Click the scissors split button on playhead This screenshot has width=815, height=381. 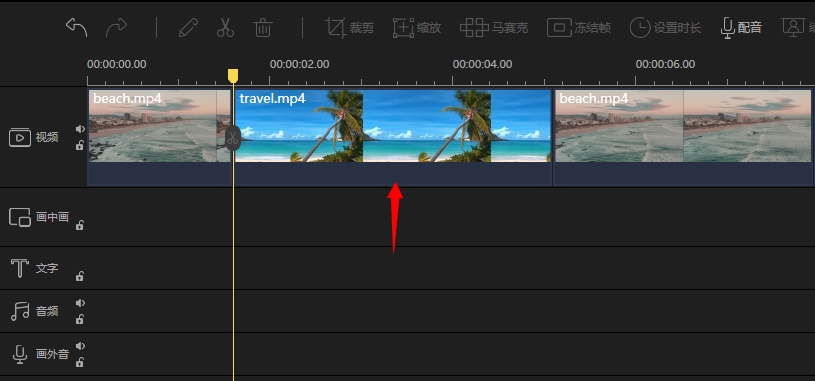232,138
